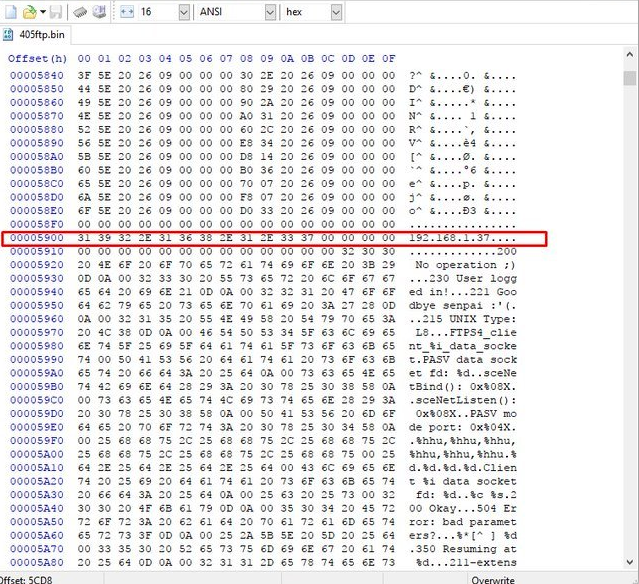This screenshot has height=584, width=639.
Task: Click the decoded text 'tBind(): 0x%08X.'
Action: [x=463, y=386]
